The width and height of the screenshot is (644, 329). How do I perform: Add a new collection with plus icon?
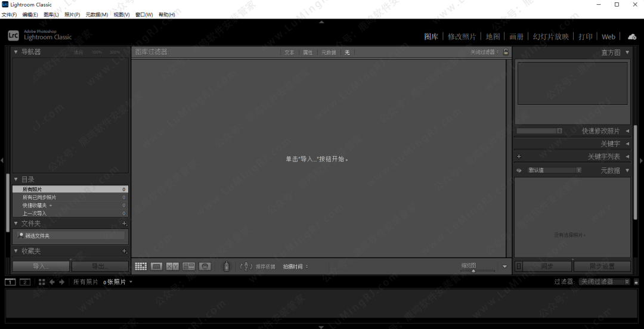coord(125,251)
